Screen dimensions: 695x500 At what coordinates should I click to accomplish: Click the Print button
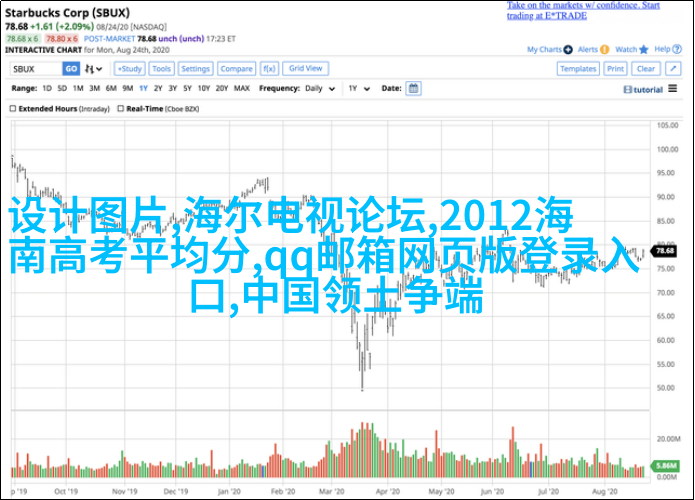tap(615, 69)
